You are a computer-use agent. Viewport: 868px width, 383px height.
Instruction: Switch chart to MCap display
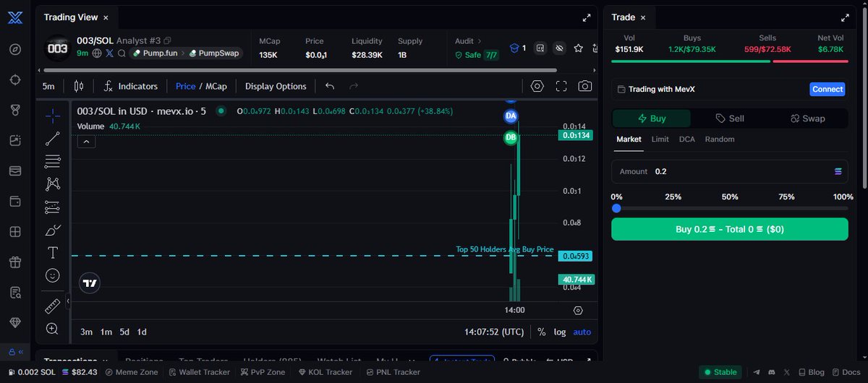(216, 86)
